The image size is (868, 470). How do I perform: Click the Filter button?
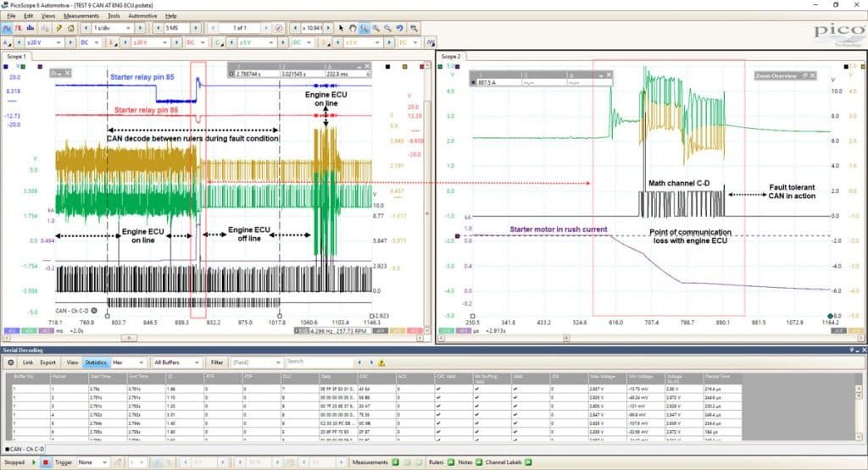(x=217, y=362)
